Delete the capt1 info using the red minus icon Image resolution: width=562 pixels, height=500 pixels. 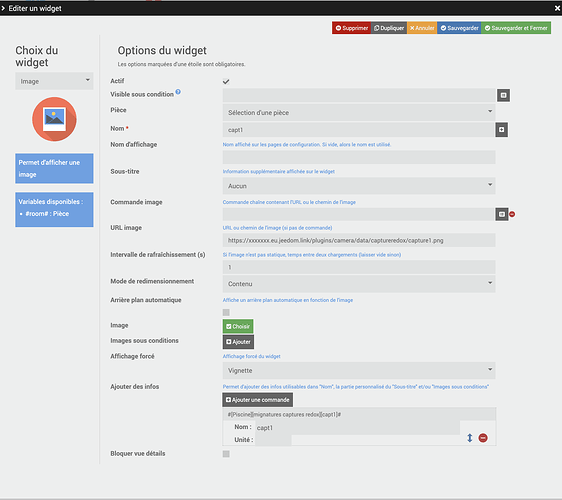483,438
